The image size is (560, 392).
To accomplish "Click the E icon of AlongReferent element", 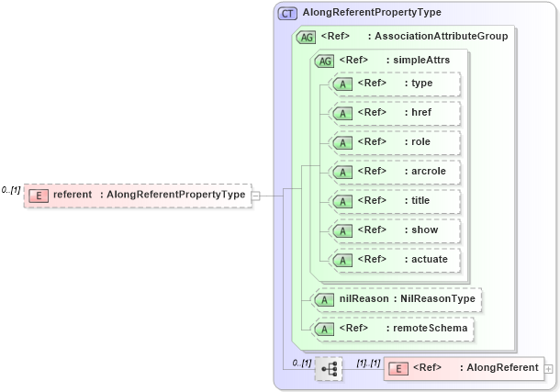I will point(398,369).
